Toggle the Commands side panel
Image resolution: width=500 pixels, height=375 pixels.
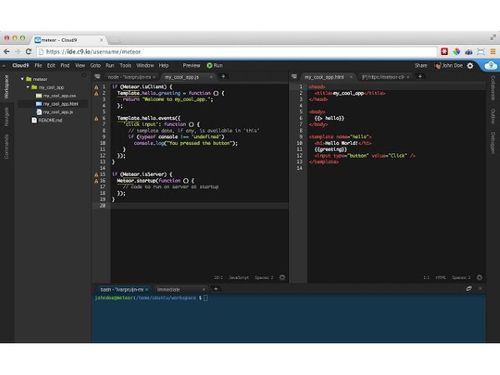coord(6,146)
